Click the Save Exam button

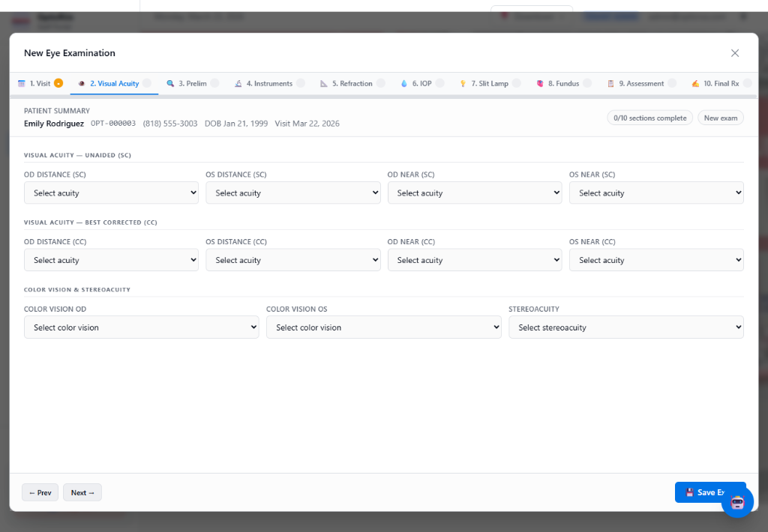click(x=705, y=492)
